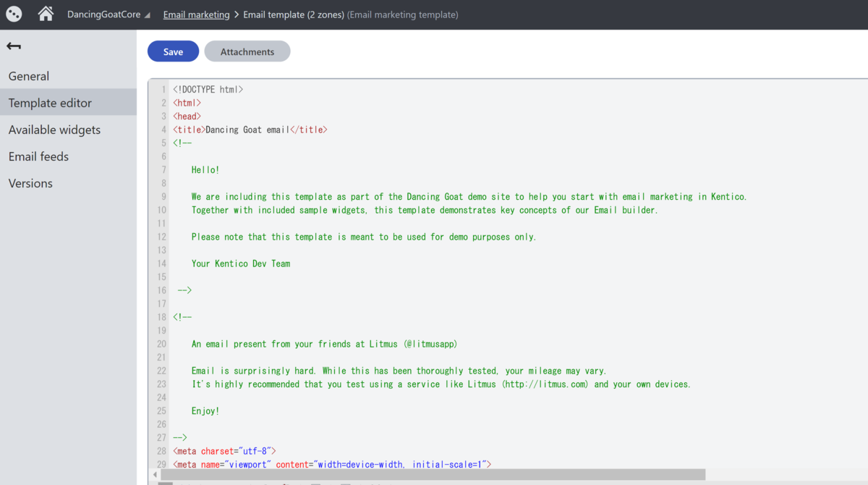Click the 'It's highly recommended' comment line
This screenshot has height=485, width=868.
(441, 384)
